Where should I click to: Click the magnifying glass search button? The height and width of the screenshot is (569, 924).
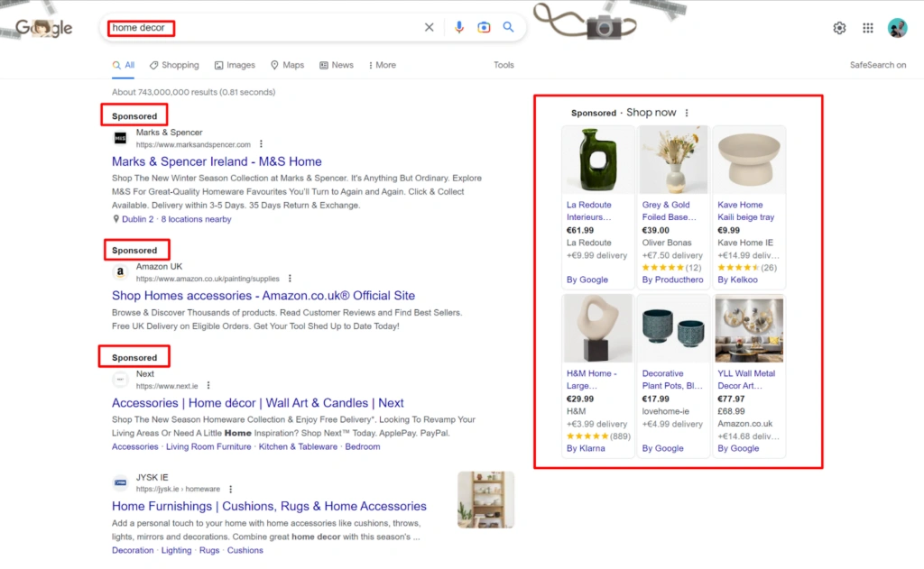pos(509,27)
